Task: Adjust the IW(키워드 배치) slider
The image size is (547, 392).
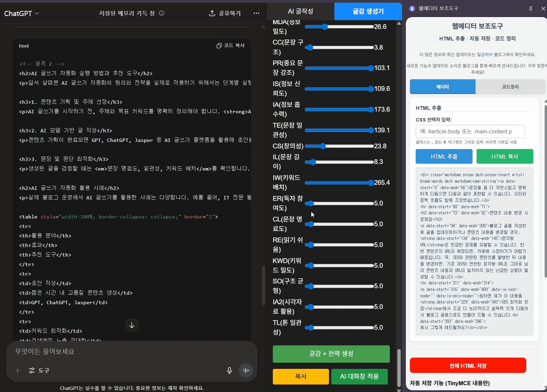Action: coord(339,183)
